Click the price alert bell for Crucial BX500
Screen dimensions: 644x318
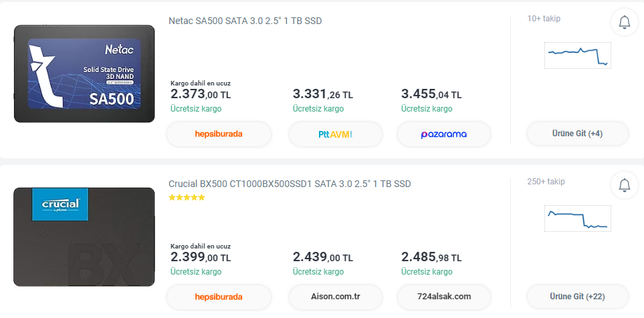point(625,185)
